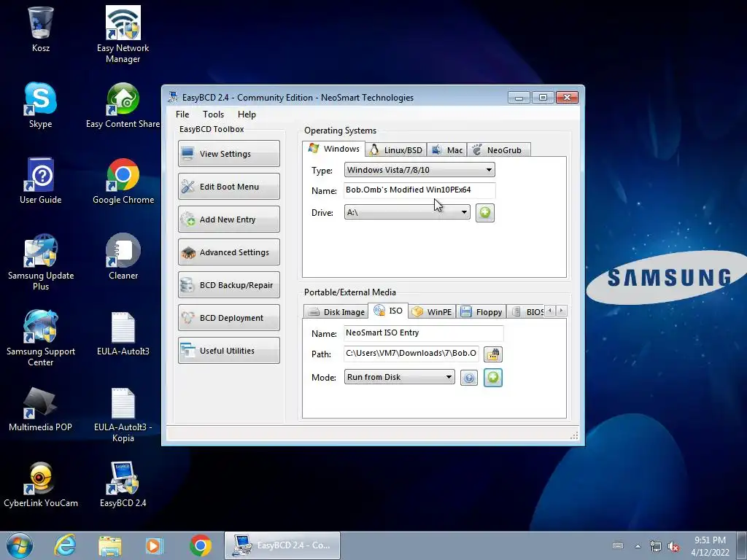The width and height of the screenshot is (747, 560).
Task: Move portable media tabs right with the arrow
Action: click(561, 311)
